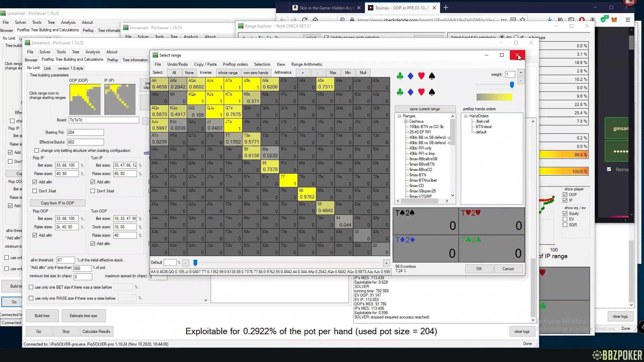Click the top-row blue diamond suit icon
The image size is (644, 362).
[x=410, y=76]
